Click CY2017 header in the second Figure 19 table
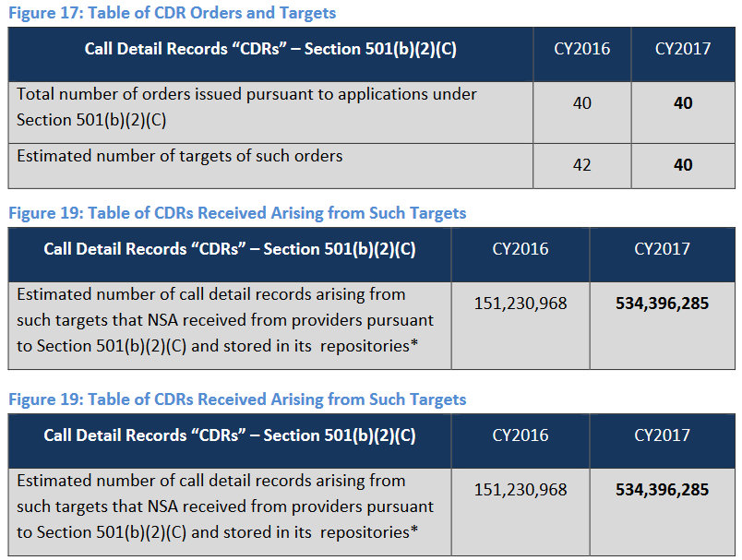This screenshot has height=560, width=742. coord(662,435)
